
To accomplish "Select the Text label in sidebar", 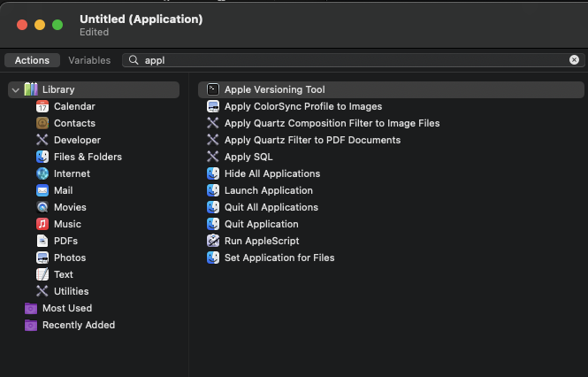I will (64, 274).
